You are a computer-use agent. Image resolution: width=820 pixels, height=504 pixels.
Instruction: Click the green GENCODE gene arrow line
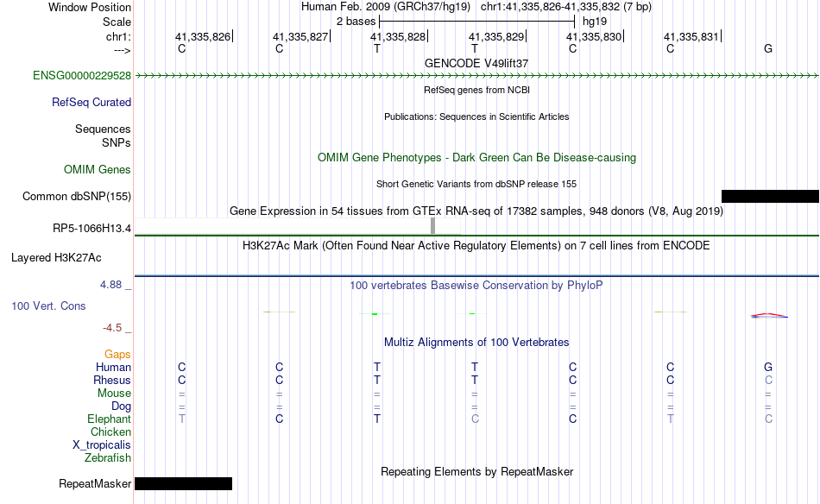[x=477, y=76]
